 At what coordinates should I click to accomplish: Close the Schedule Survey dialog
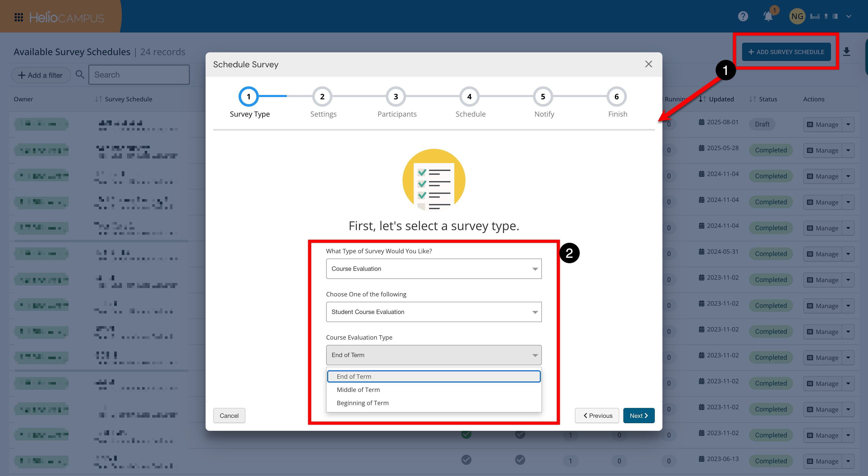tap(648, 64)
